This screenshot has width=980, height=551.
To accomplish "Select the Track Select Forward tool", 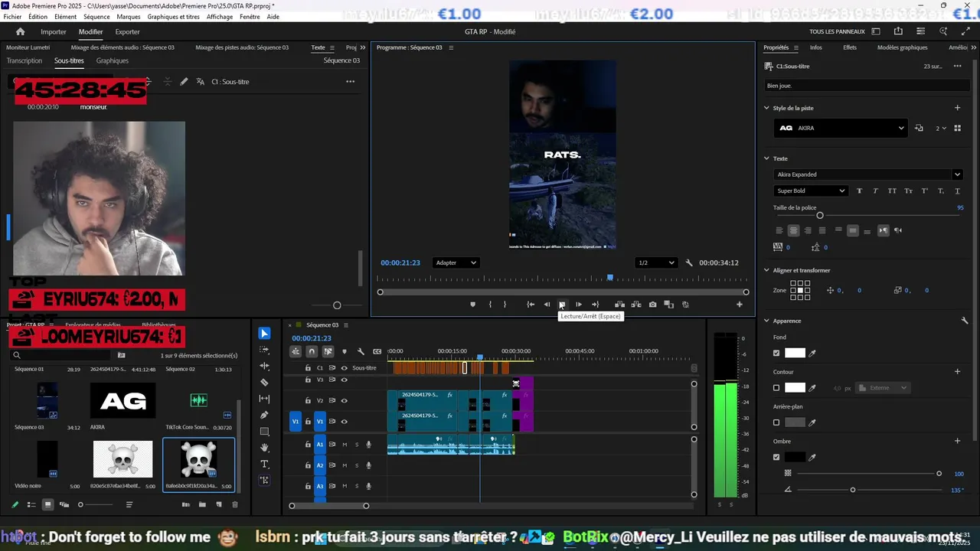I will [264, 350].
